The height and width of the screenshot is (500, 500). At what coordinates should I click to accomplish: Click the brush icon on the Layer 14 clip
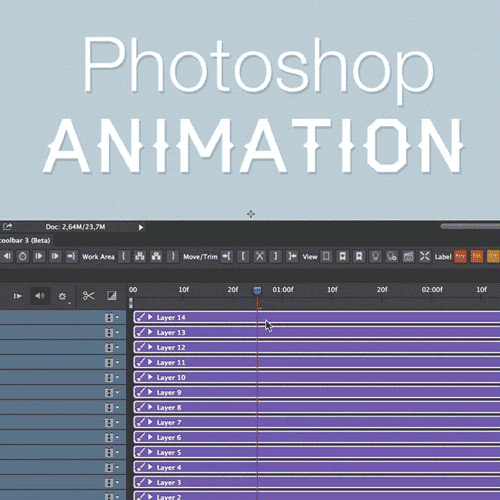[140, 317]
